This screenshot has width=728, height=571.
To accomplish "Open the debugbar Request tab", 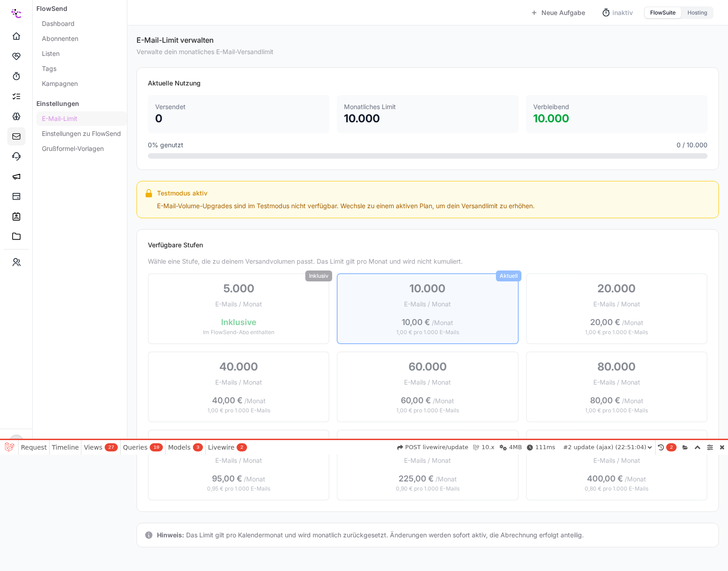I will click(x=34, y=447).
